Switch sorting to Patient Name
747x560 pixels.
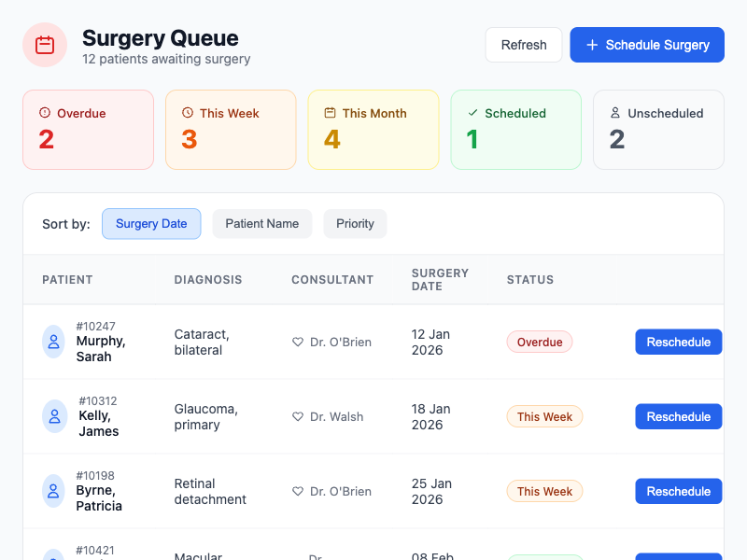[261, 223]
